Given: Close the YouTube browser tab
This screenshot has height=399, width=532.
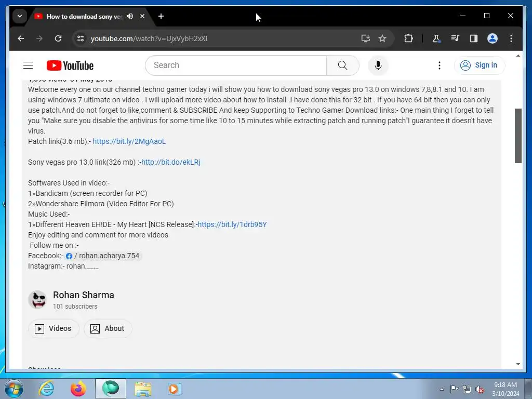Looking at the screenshot, I should (142, 16).
